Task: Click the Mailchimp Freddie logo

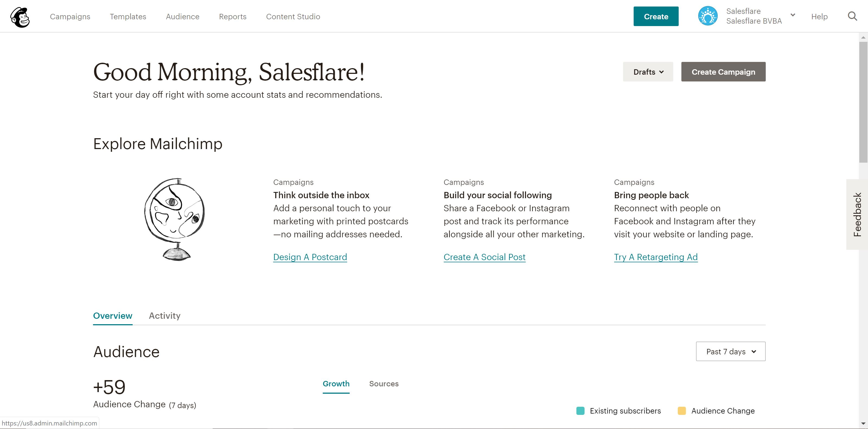Action: 20,16
